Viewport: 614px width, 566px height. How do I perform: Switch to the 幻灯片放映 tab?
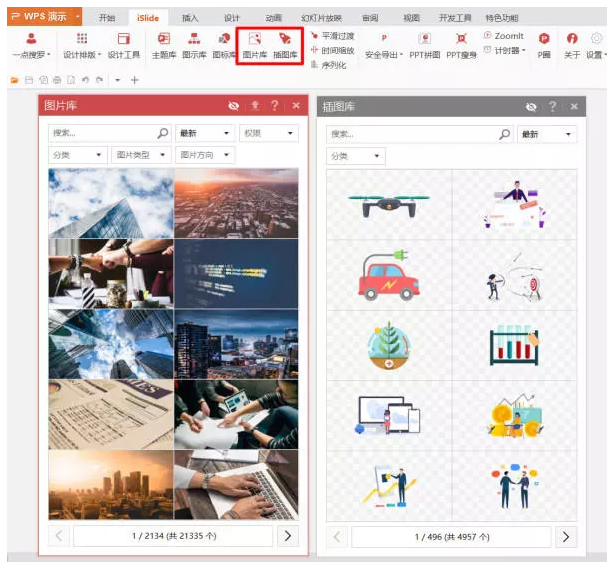pyautogui.click(x=321, y=18)
